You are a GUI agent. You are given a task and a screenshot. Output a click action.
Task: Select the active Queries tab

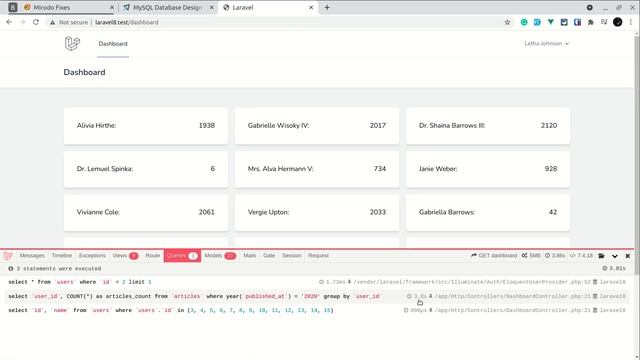tap(182, 256)
